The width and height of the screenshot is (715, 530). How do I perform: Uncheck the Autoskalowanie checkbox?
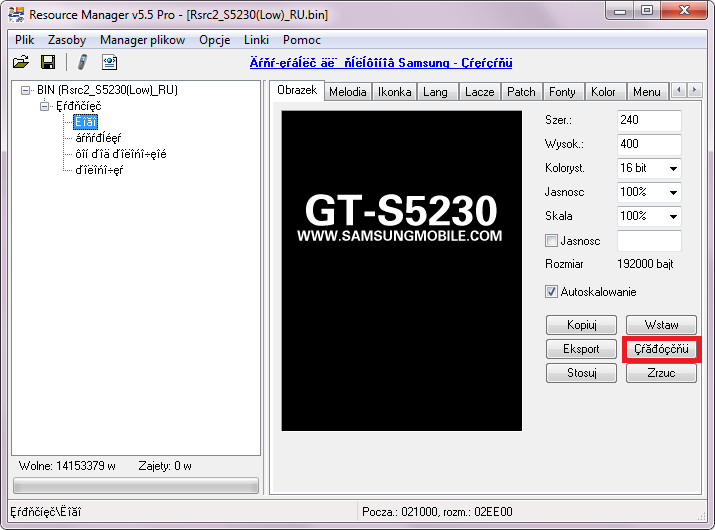(x=551, y=291)
